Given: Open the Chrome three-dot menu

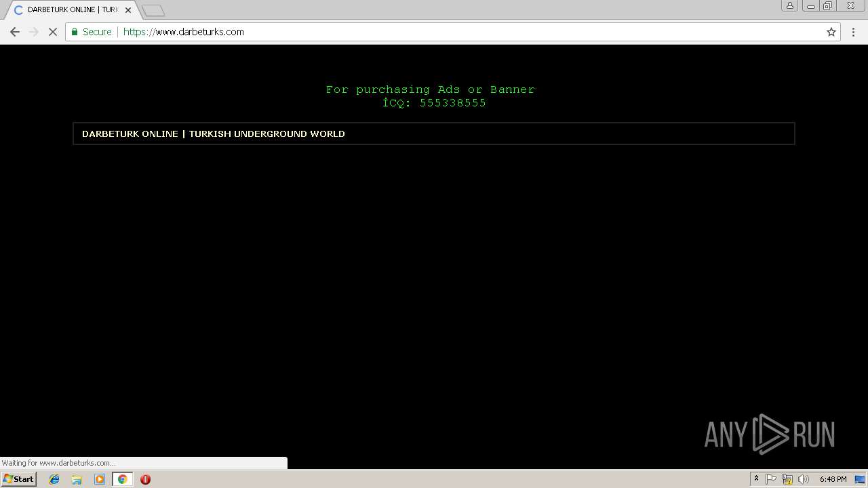Looking at the screenshot, I should 853,32.
